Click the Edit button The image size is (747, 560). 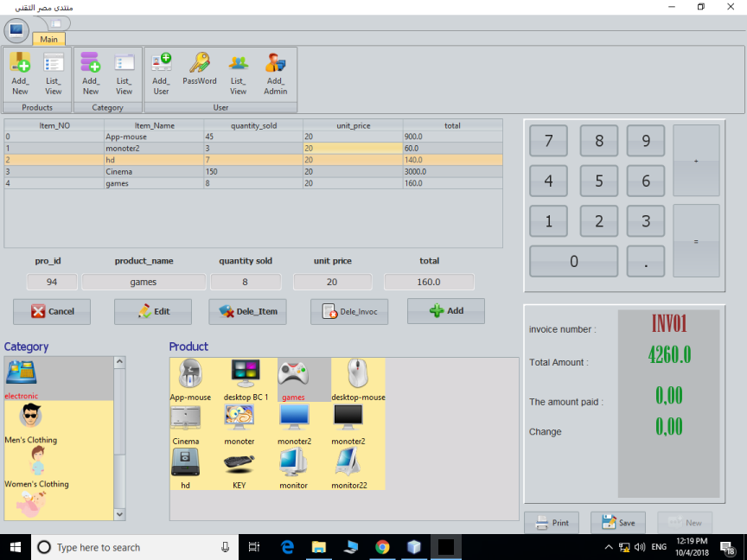click(153, 311)
